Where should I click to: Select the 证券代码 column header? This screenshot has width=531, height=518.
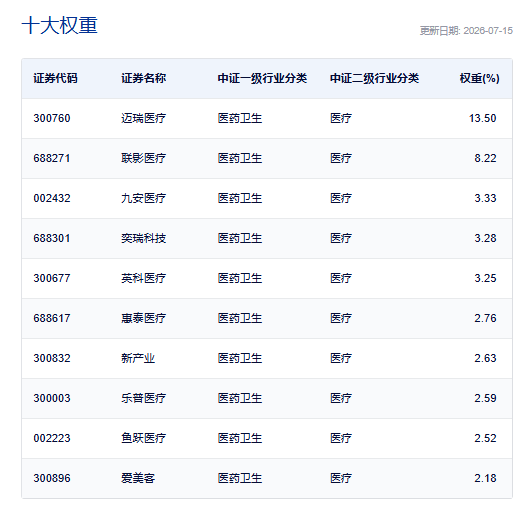[x=55, y=78]
